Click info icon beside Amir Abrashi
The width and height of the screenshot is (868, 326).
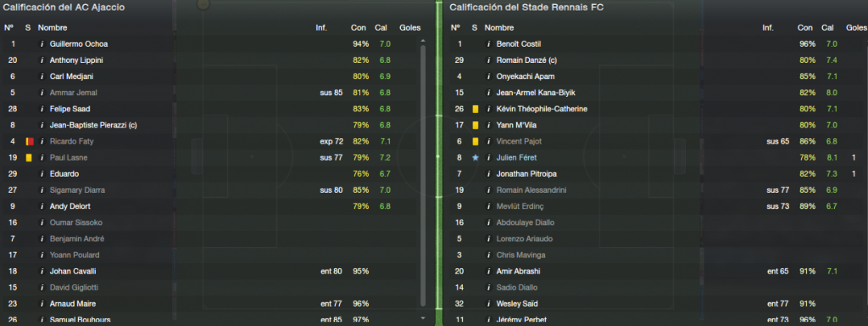click(488, 271)
